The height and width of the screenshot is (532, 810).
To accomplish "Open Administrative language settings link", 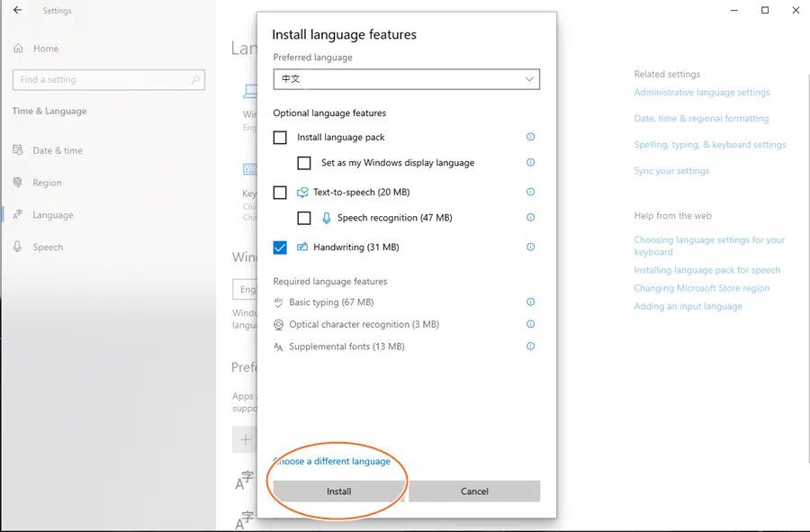I will coord(702,92).
